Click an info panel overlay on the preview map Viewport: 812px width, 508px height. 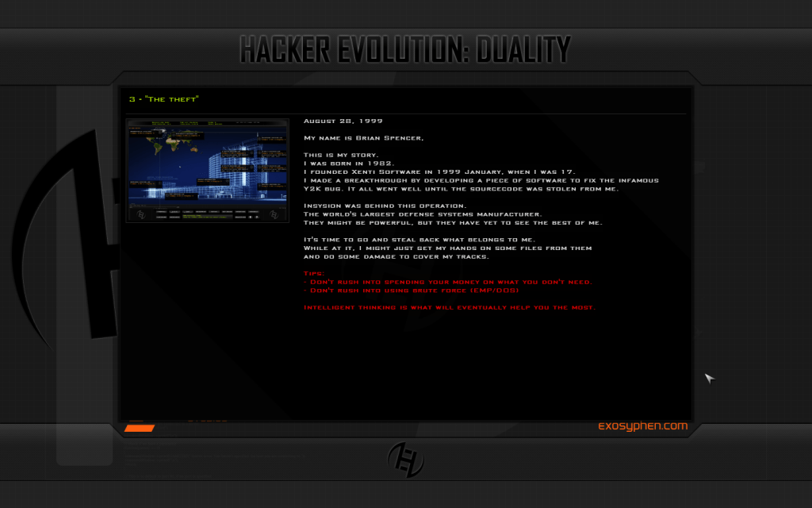point(187,137)
